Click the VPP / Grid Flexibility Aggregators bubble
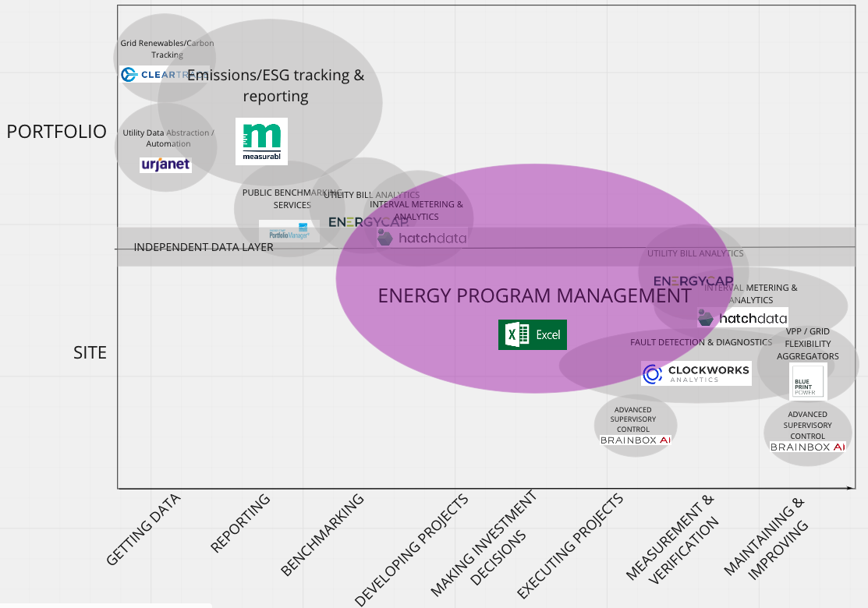Image resolution: width=868 pixels, height=608 pixels. (809, 344)
